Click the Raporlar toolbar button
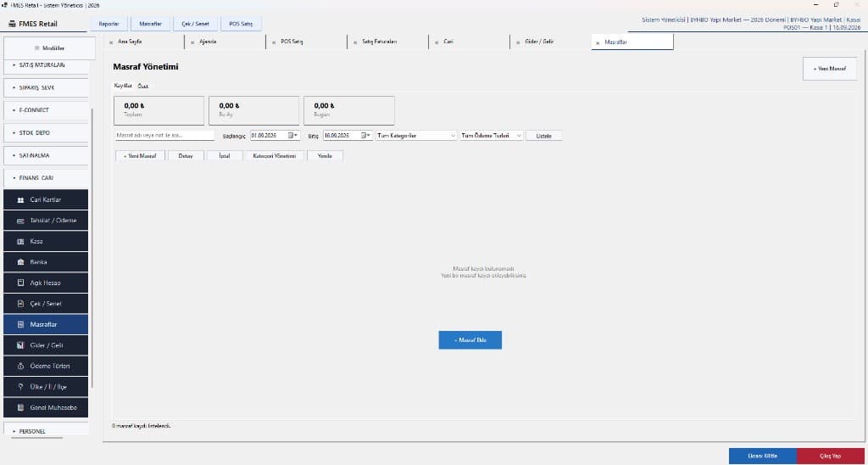 click(x=109, y=24)
